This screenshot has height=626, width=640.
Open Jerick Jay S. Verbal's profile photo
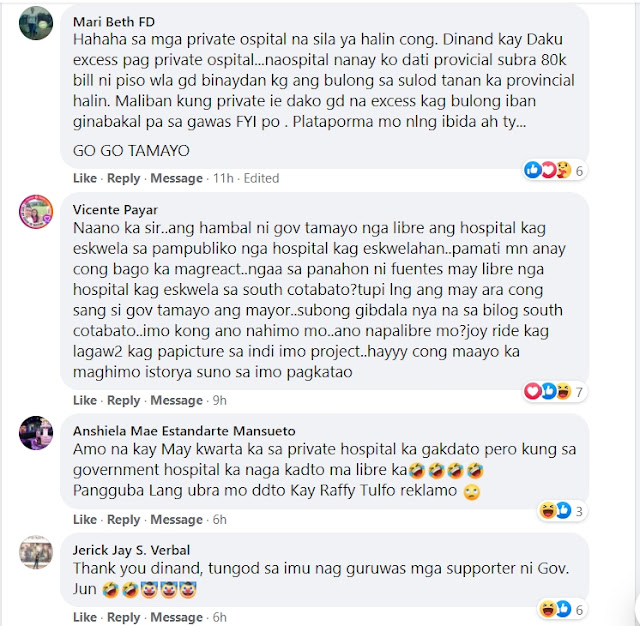pyautogui.click(x=36, y=552)
